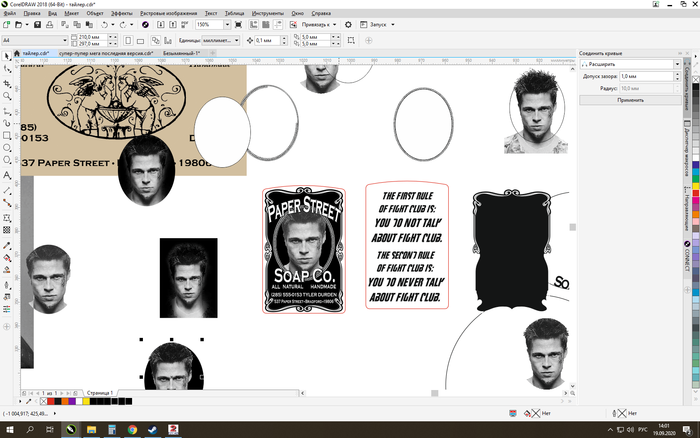
Task: Open the 'Расширить' dropdown in docker
Action: [677, 64]
